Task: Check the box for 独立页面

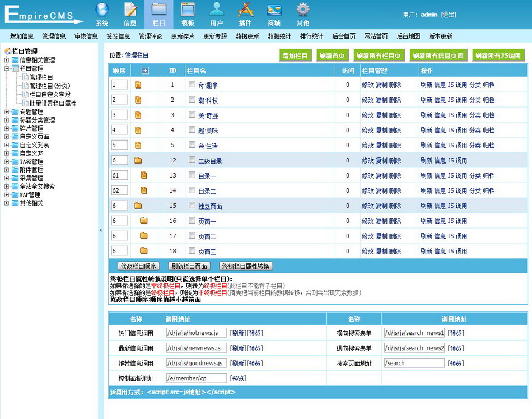Action: [192, 205]
